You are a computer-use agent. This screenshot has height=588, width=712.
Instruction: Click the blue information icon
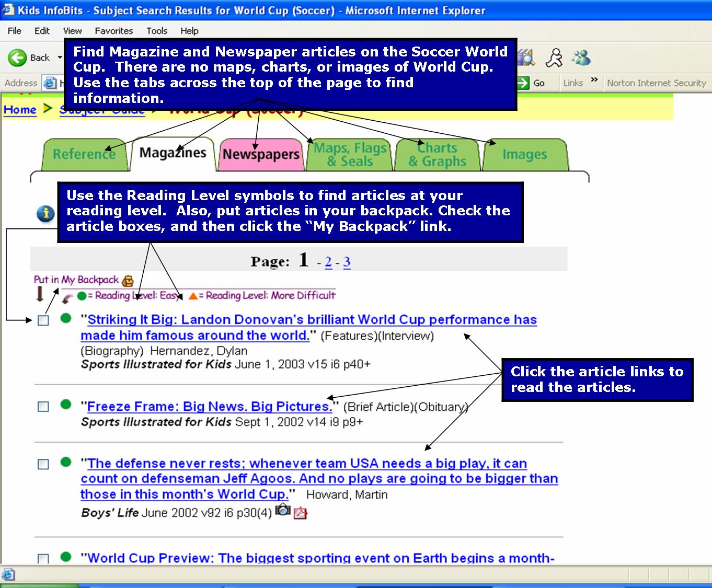46,214
